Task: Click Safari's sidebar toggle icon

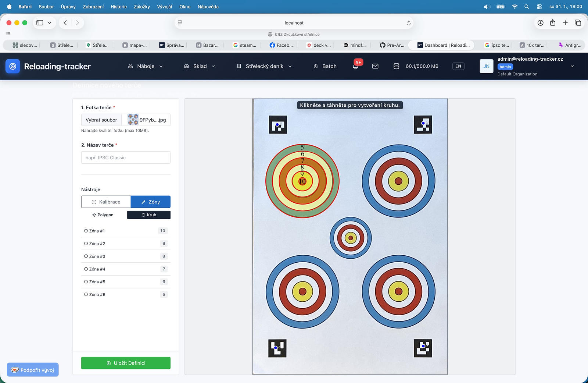Action: [40, 23]
